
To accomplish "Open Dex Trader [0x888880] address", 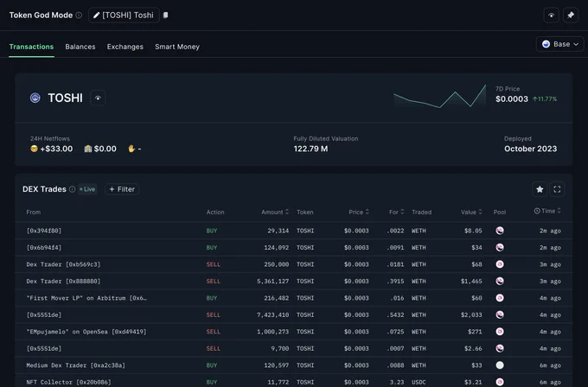I will [x=63, y=282].
